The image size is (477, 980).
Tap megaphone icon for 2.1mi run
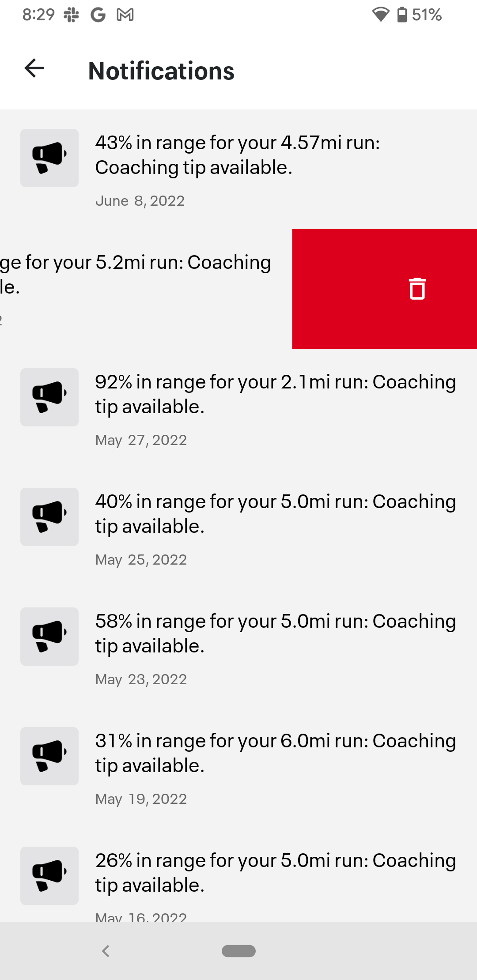click(x=49, y=397)
